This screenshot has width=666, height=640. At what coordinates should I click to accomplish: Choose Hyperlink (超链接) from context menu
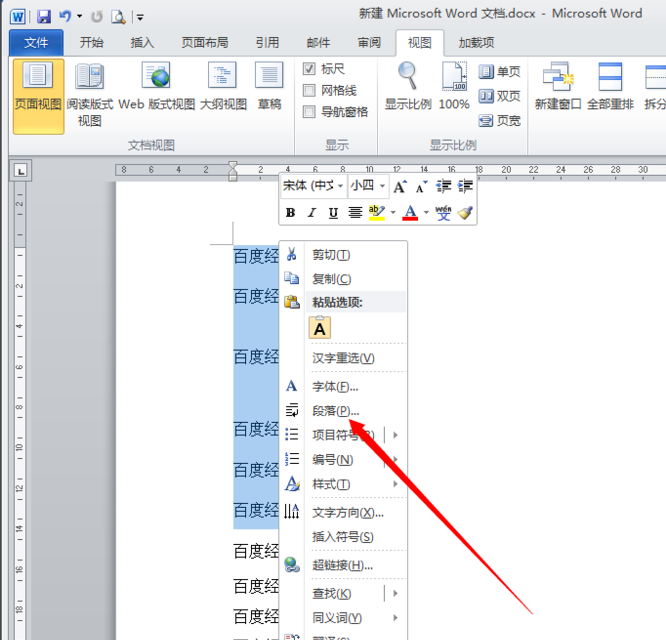(x=343, y=565)
